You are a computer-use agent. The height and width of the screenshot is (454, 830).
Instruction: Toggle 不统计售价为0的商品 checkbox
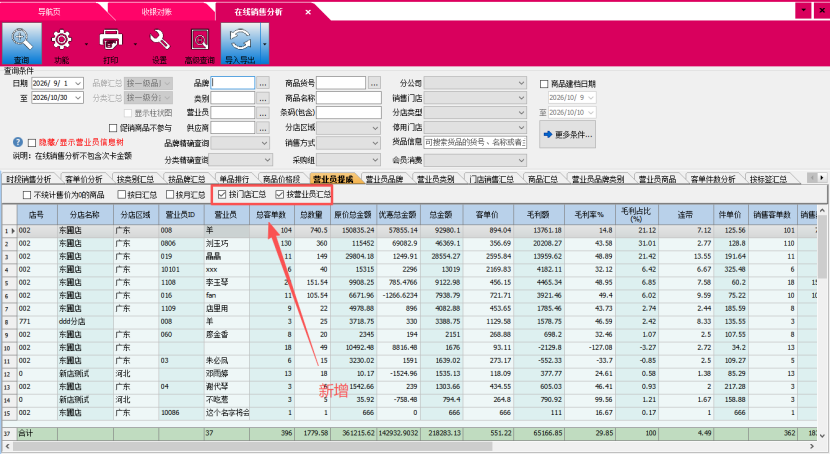click(x=27, y=195)
